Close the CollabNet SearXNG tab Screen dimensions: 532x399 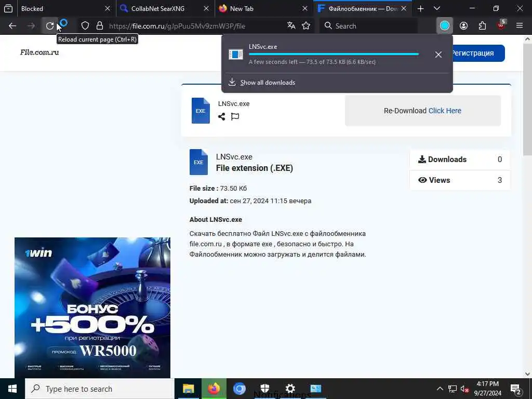point(206,8)
